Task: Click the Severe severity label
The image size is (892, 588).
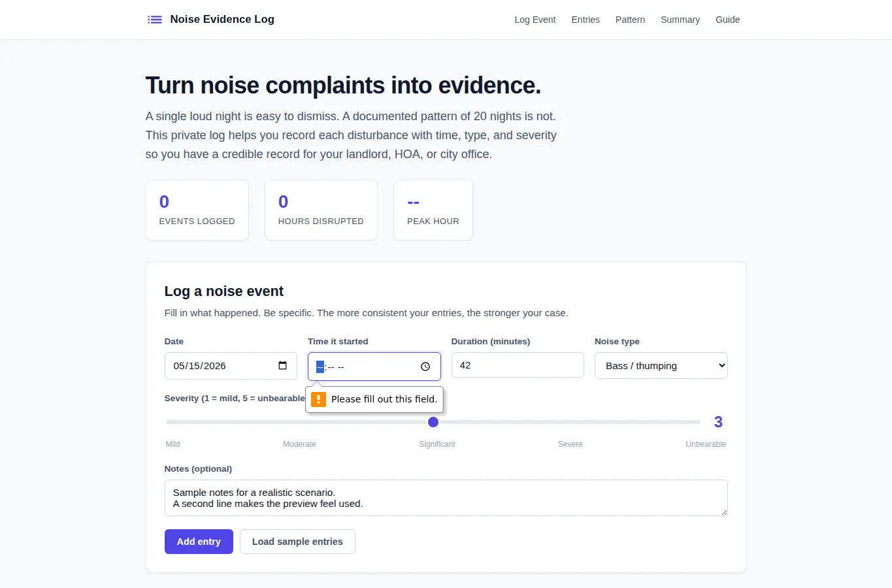Action: click(570, 444)
